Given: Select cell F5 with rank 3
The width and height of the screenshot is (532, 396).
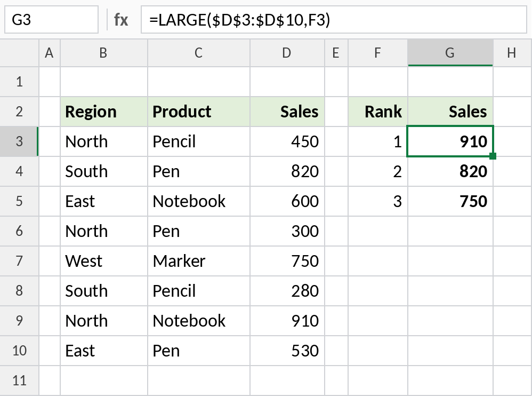Looking at the screenshot, I should tap(378, 201).
